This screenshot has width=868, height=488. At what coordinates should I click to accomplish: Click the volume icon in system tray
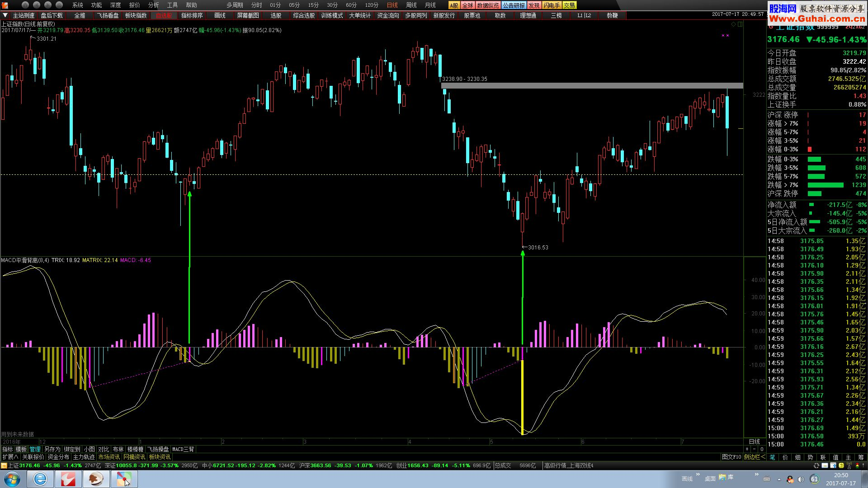click(x=801, y=479)
